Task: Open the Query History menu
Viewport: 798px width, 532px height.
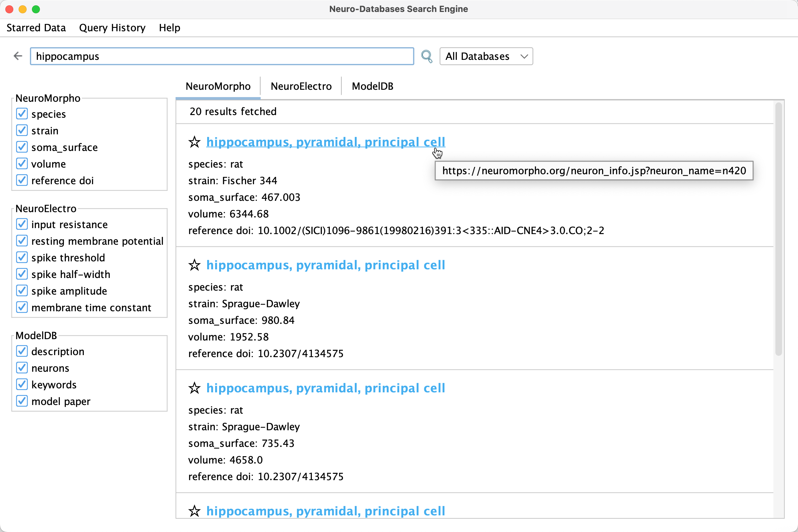Action: point(112,28)
